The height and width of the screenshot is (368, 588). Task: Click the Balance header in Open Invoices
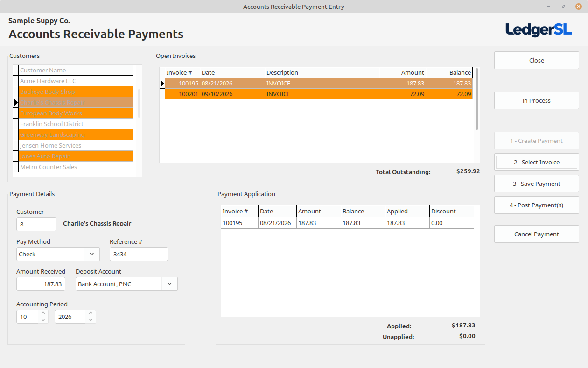point(449,72)
